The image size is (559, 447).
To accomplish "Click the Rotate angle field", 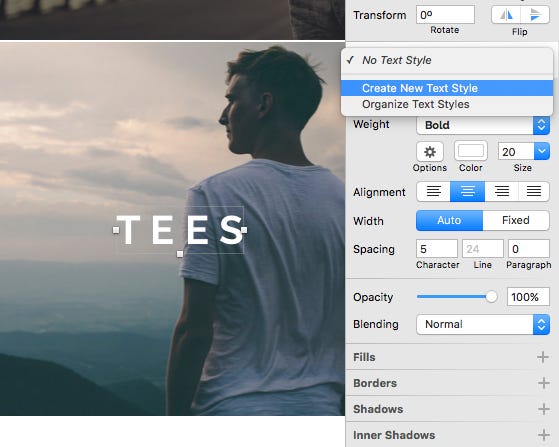I will [445, 15].
